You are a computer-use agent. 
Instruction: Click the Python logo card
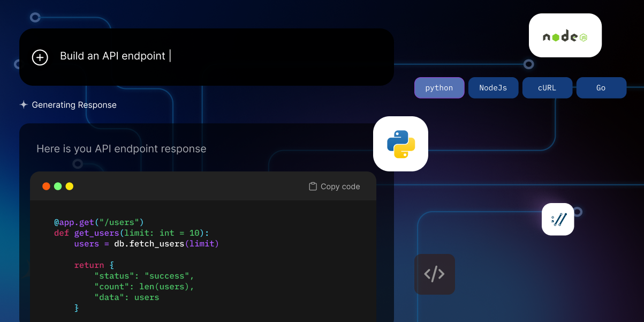[400, 144]
